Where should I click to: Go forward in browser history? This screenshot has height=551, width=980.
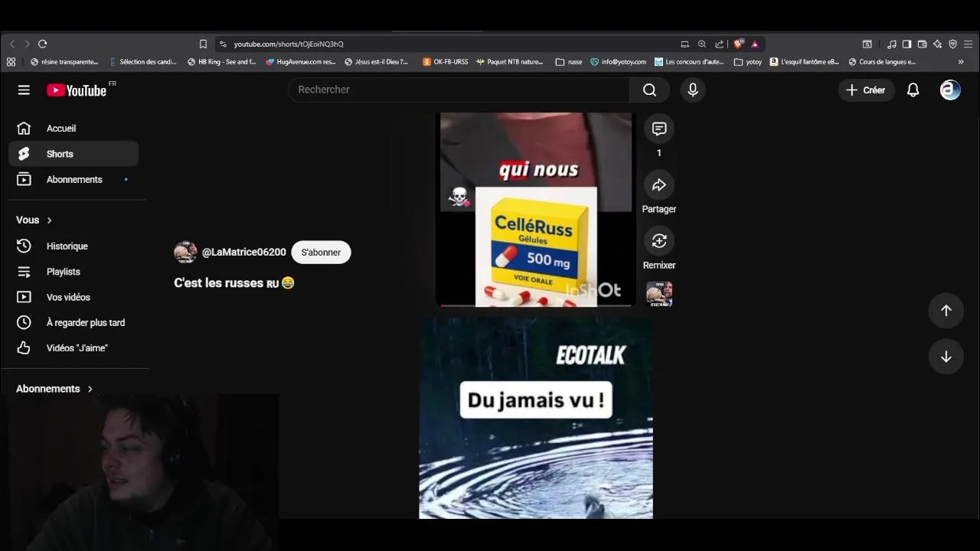pyautogui.click(x=27, y=44)
